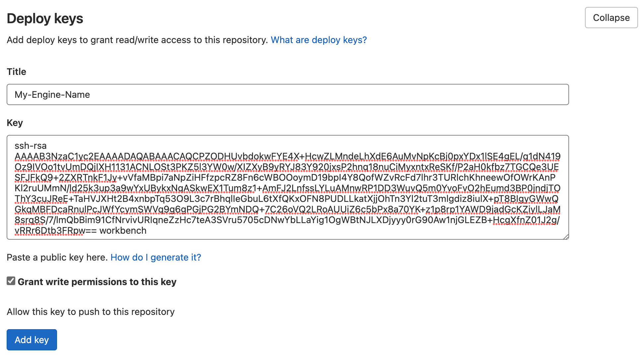
Task: Focus the Title field containing My-Engine-Name
Action: (288, 94)
